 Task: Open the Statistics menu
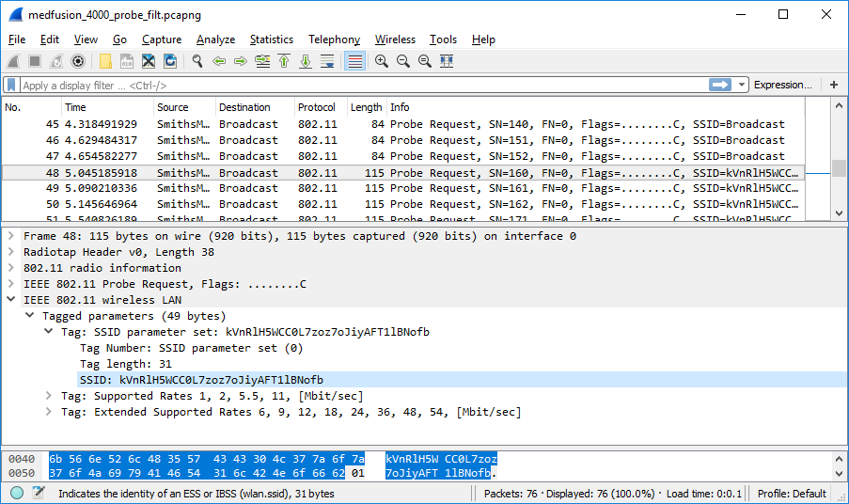(272, 39)
